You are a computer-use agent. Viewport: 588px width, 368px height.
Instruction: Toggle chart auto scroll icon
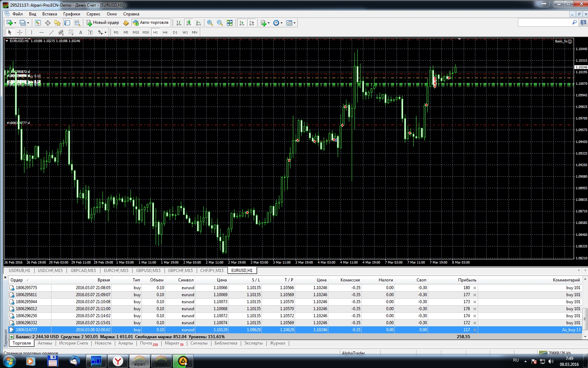click(241, 23)
